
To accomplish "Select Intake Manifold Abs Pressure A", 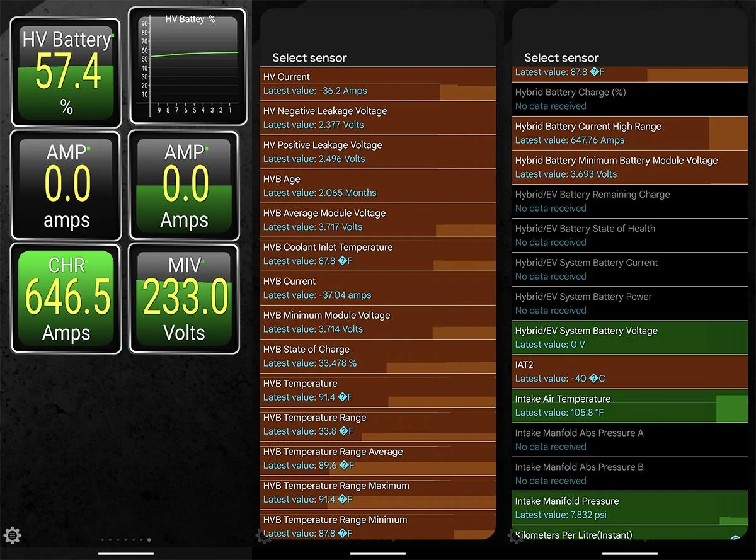I will pyautogui.click(x=630, y=439).
